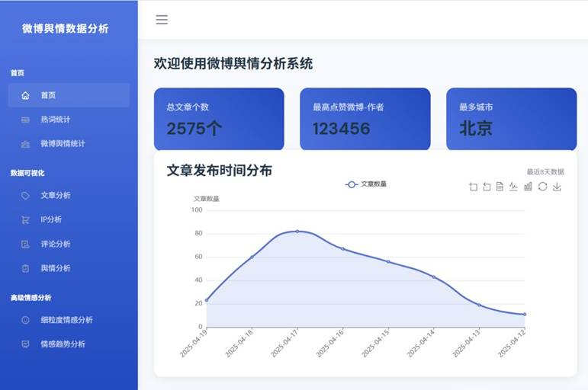Click the data point for 2025-04-14

coord(434,277)
